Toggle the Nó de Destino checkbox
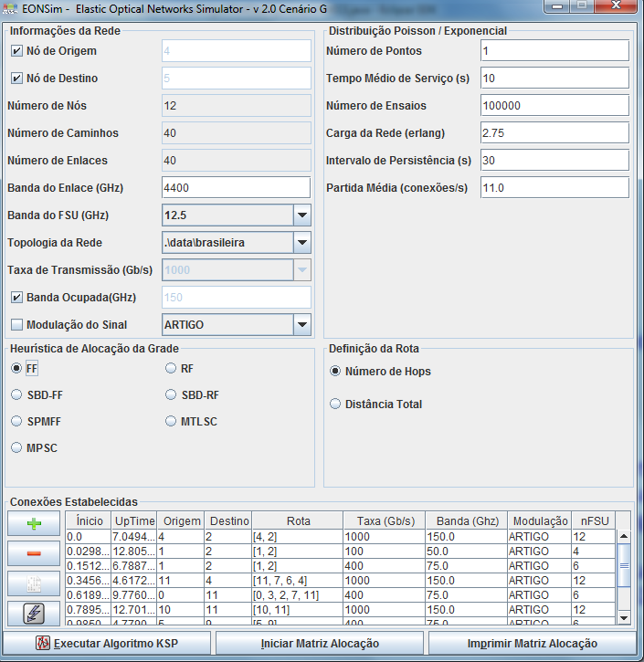This screenshot has height=662, width=644. pyautogui.click(x=16, y=79)
